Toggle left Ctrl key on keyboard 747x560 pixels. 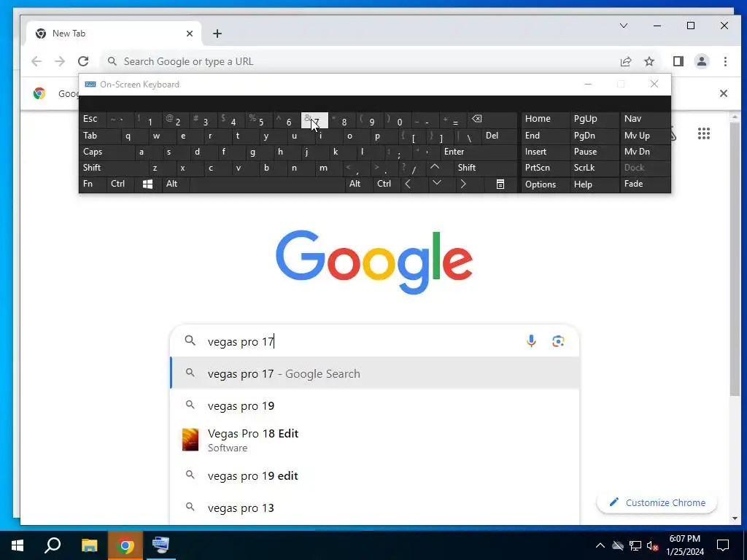click(120, 184)
